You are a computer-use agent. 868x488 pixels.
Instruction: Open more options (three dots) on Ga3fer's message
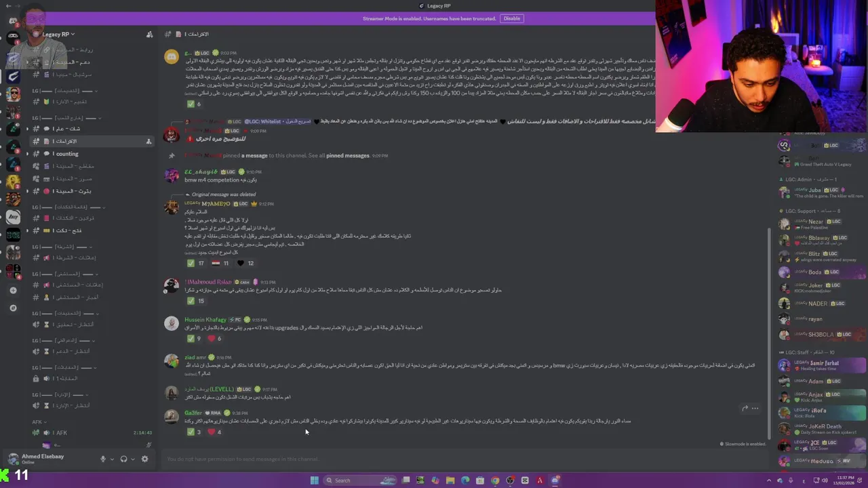(x=755, y=409)
